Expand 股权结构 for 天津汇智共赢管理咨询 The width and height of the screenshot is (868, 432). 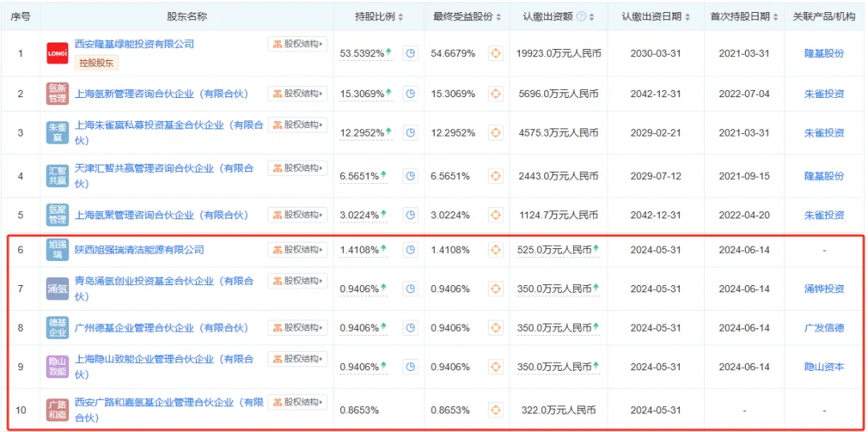(x=297, y=168)
